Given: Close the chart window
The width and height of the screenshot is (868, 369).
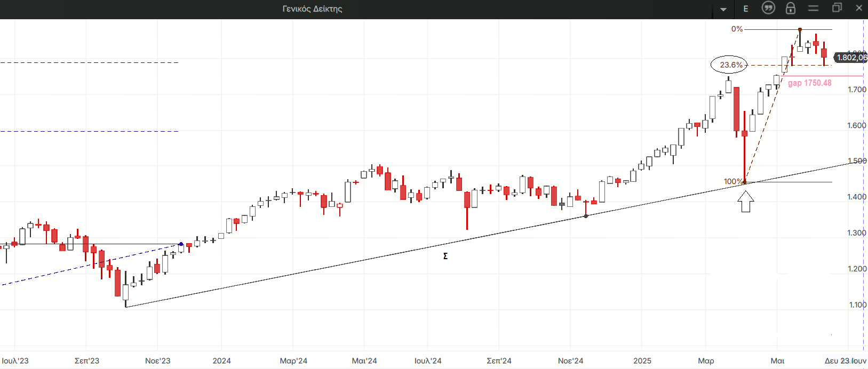Looking at the screenshot, I should pyautogui.click(x=859, y=7).
